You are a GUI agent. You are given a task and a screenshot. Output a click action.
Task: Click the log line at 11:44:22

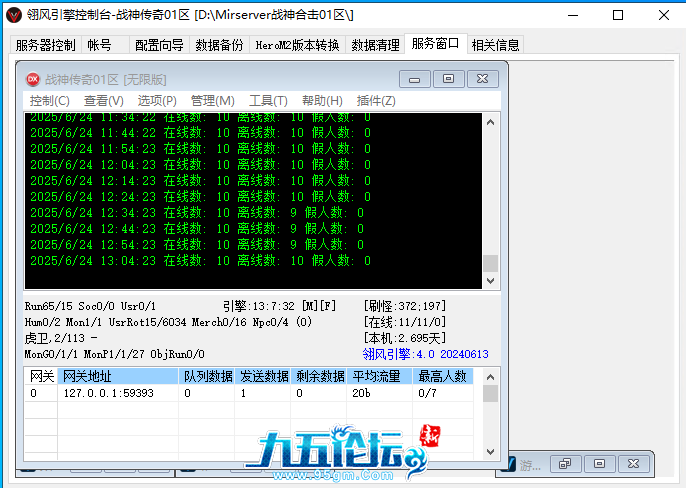(200, 133)
